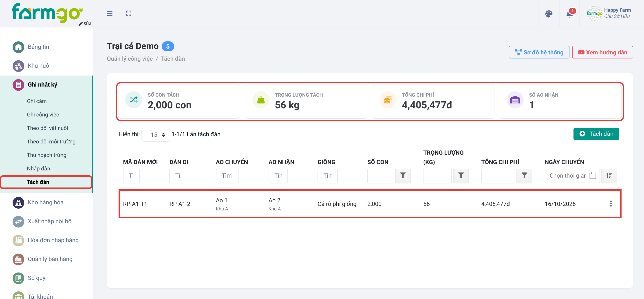644x299 pixels.
Task: Click the green Tách đàn button
Action: click(596, 134)
